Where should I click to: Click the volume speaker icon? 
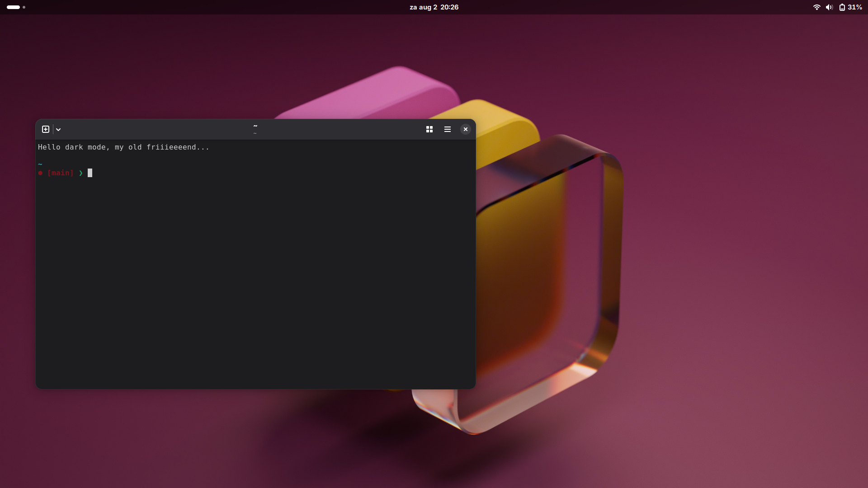829,7
